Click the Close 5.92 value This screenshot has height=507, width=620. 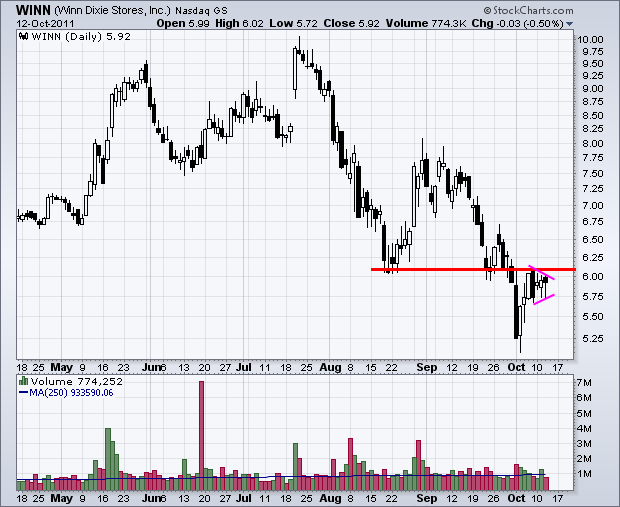tap(351, 23)
